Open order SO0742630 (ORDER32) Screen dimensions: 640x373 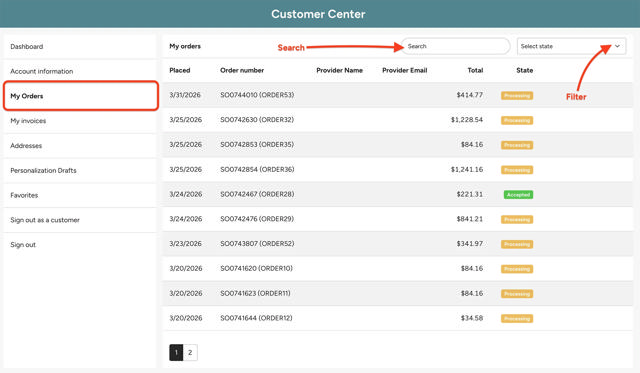pos(257,120)
